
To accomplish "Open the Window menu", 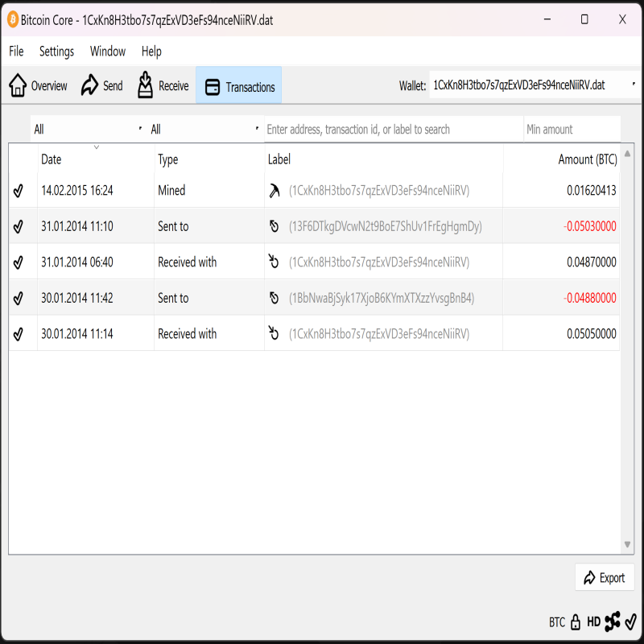I will 108,52.
